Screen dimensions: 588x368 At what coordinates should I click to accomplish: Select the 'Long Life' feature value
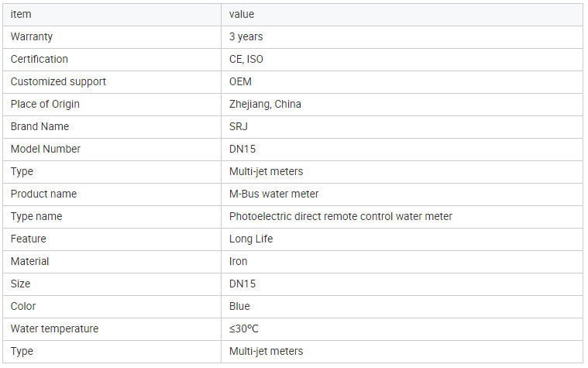click(251, 239)
